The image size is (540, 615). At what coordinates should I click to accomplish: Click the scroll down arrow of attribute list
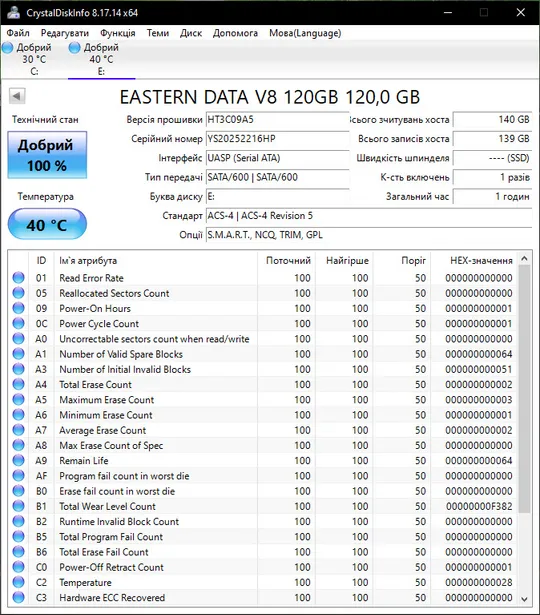[x=524, y=599]
